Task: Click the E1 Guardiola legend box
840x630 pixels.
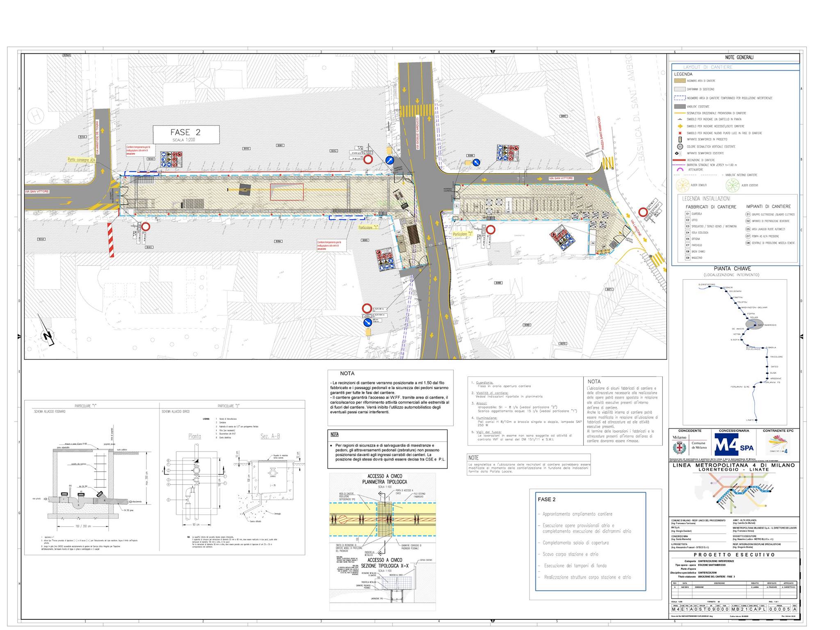Action: [688, 214]
